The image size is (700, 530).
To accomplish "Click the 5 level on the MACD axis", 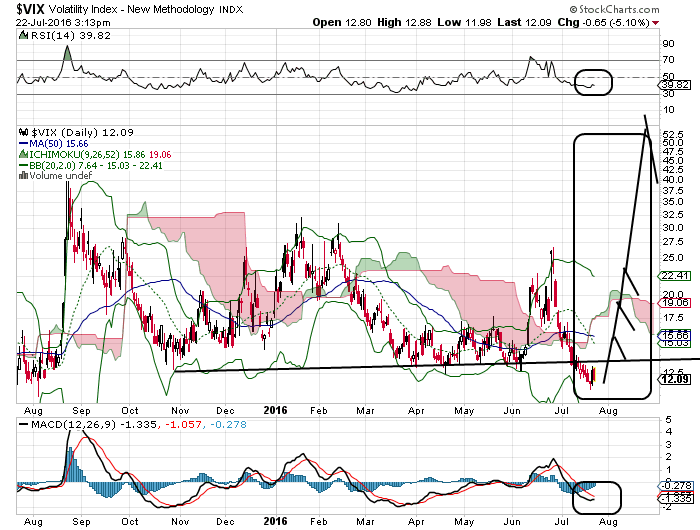I will [668, 419].
